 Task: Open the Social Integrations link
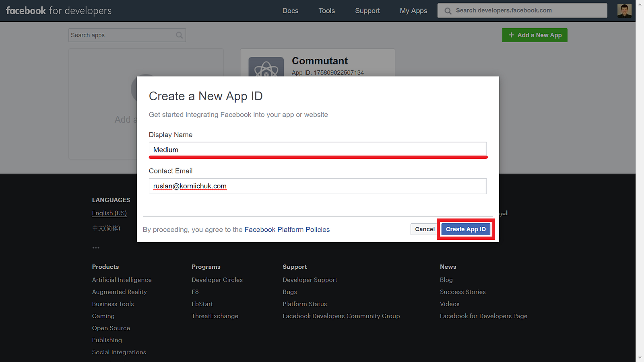pyautogui.click(x=119, y=352)
